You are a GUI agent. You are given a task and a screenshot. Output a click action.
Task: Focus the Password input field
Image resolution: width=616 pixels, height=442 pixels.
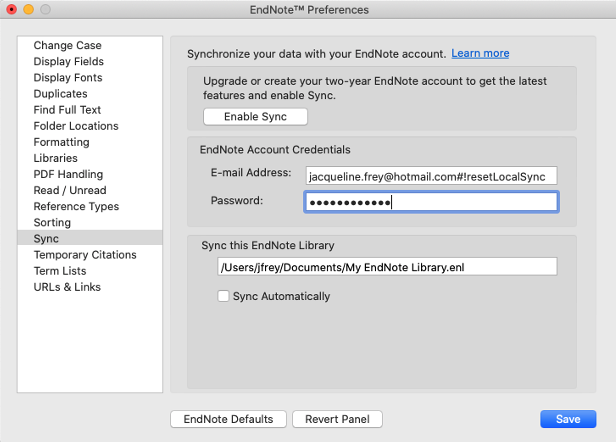point(430,202)
